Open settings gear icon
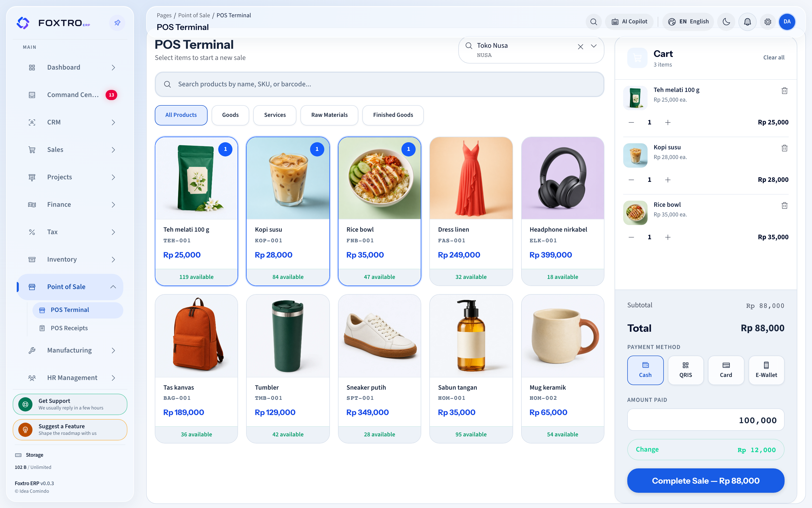This screenshot has height=508, width=812. [x=768, y=22]
